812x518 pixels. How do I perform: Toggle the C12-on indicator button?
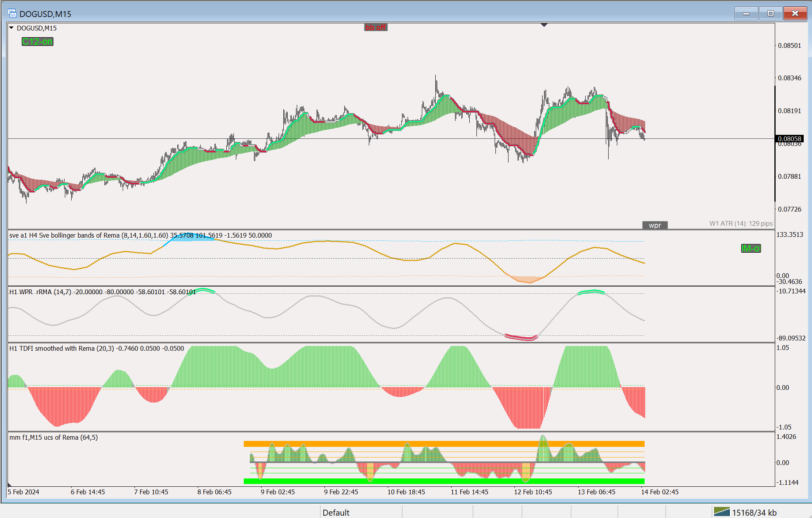37,42
